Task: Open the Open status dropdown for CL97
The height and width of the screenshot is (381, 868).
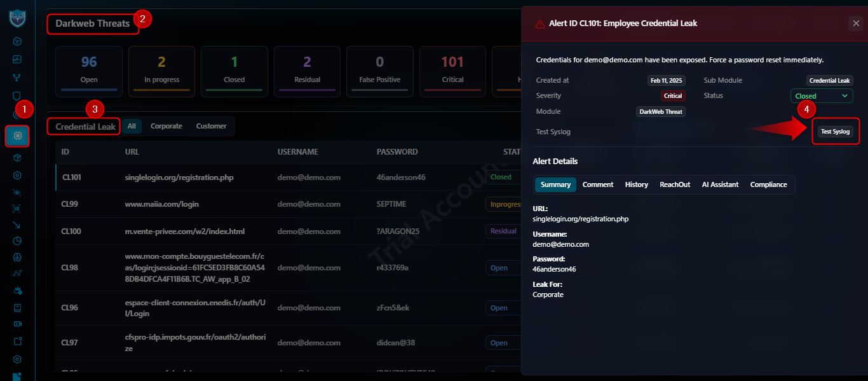Action: click(504, 343)
